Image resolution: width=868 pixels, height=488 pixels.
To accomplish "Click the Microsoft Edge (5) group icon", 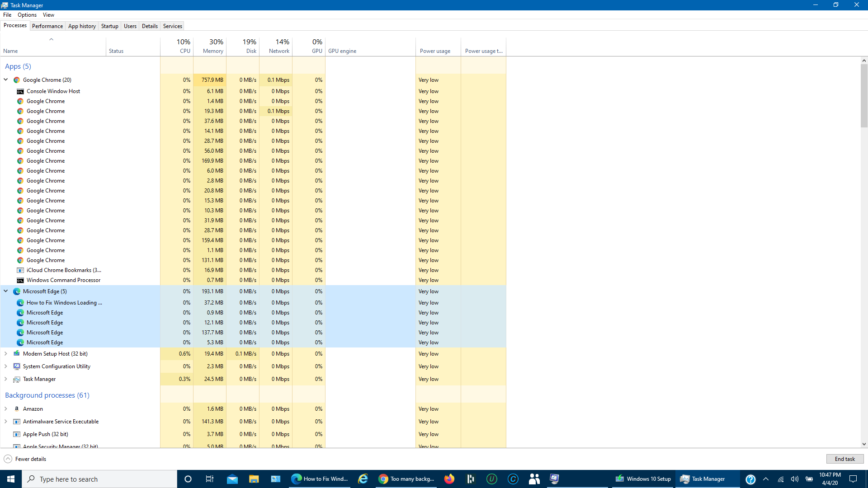I will tap(17, 291).
